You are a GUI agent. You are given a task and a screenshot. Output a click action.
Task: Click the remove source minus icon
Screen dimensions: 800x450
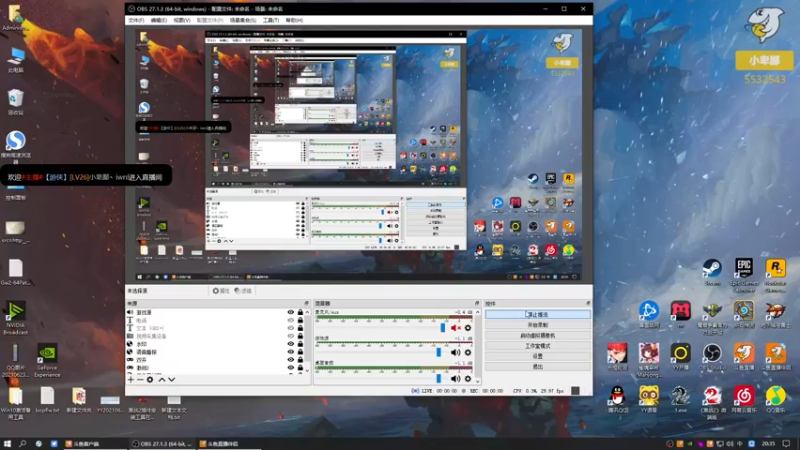point(140,380)
